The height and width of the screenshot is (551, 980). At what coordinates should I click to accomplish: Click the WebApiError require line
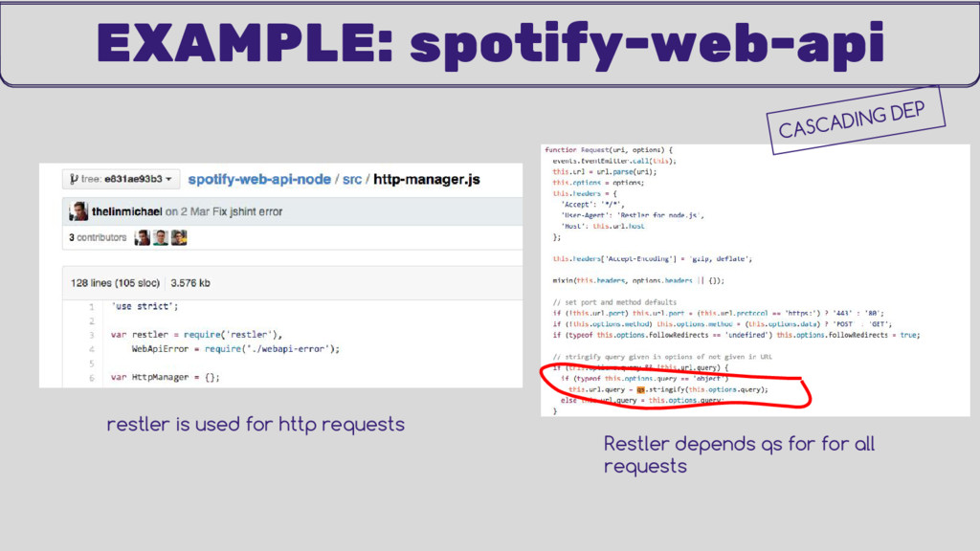coord(235,349)
